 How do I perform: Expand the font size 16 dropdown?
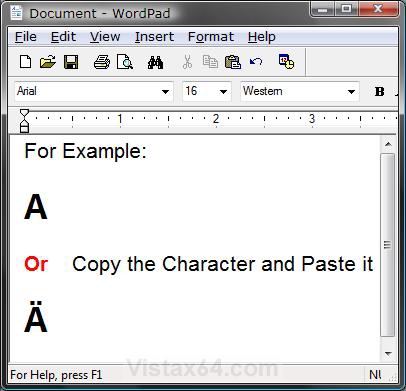223,92
